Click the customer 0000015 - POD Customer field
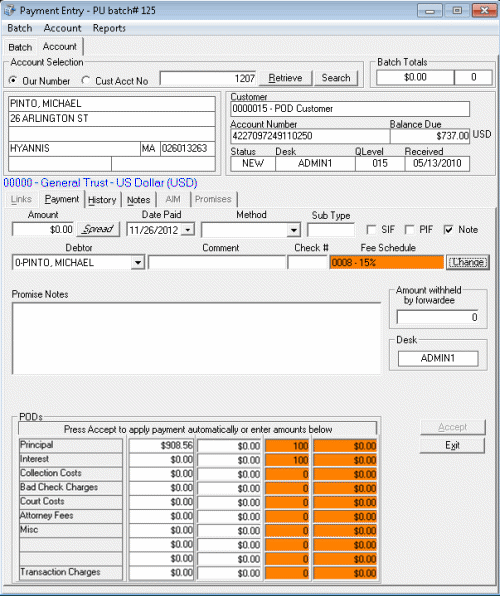The image size is (500, 596). click(350, 109)
